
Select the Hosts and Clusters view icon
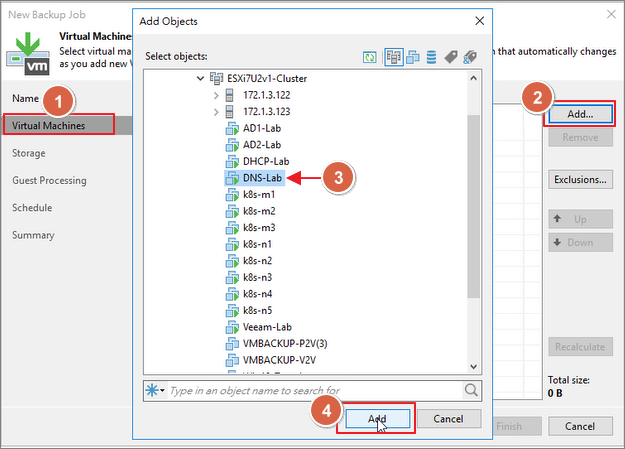click(x=393, y=57)
